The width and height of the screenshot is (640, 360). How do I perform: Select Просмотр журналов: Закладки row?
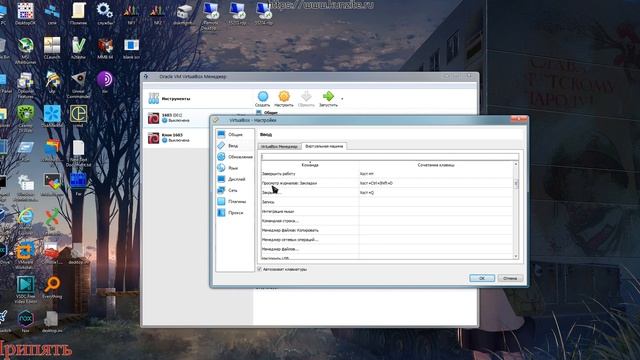387,183
